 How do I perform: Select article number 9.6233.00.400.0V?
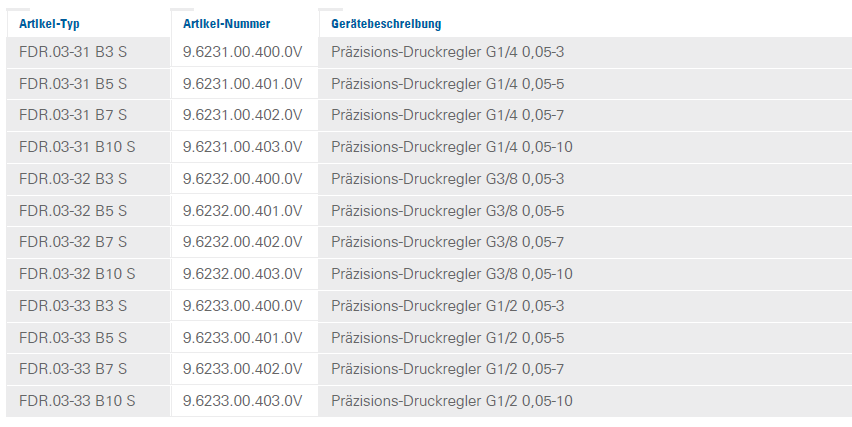pyautogui.click(x=243, y=306)
